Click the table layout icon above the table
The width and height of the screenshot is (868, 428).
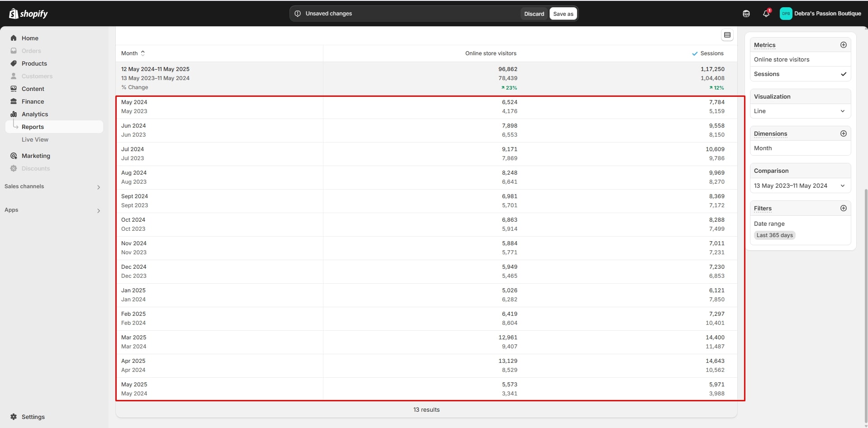coord(727,35)
